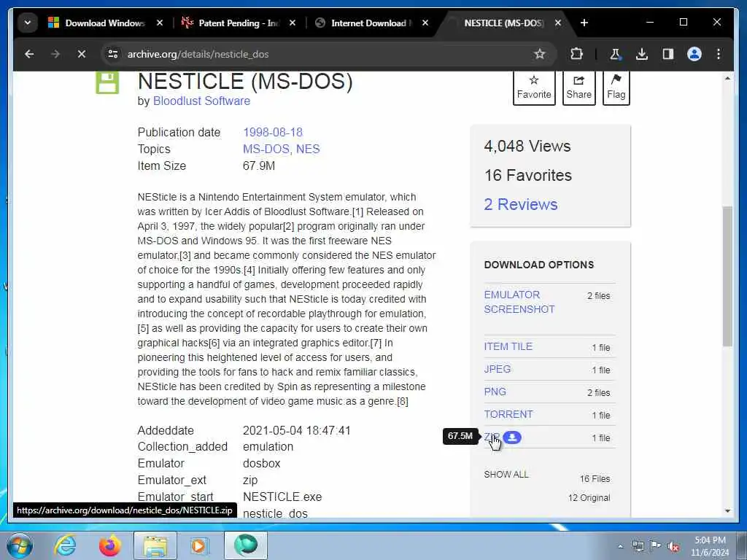Screen dimensions: 747x560
Task: Switch to the Download Windows tab
Action: click(x=105, y=23)
